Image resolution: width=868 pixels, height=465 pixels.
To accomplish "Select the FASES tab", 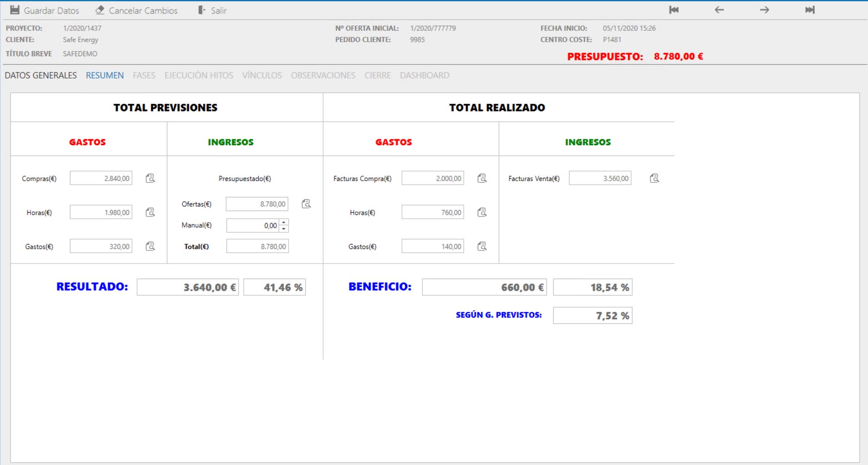I will pyautogui.click(x=144, y=75).
